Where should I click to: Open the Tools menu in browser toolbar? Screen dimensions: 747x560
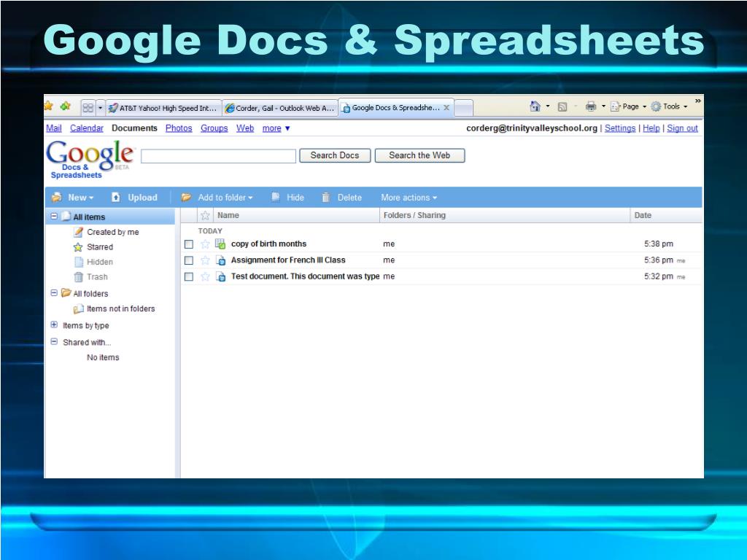pos(670,106)
